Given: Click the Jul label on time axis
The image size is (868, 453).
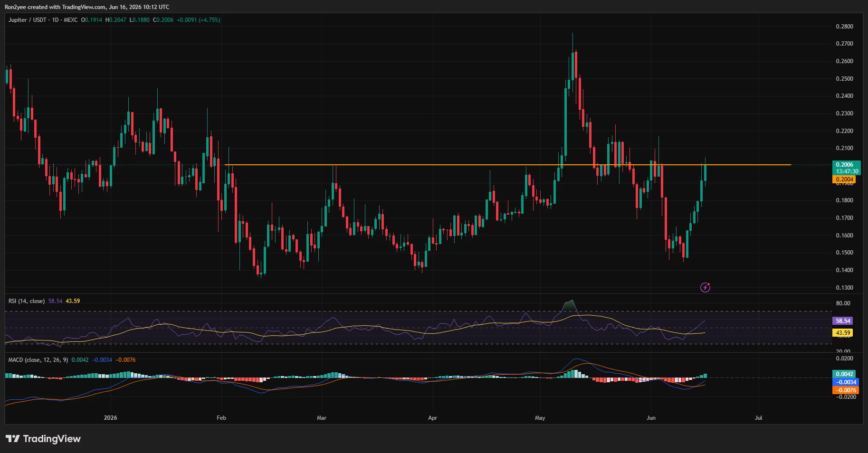Looking at the screenshot, I should pos(759,418).
